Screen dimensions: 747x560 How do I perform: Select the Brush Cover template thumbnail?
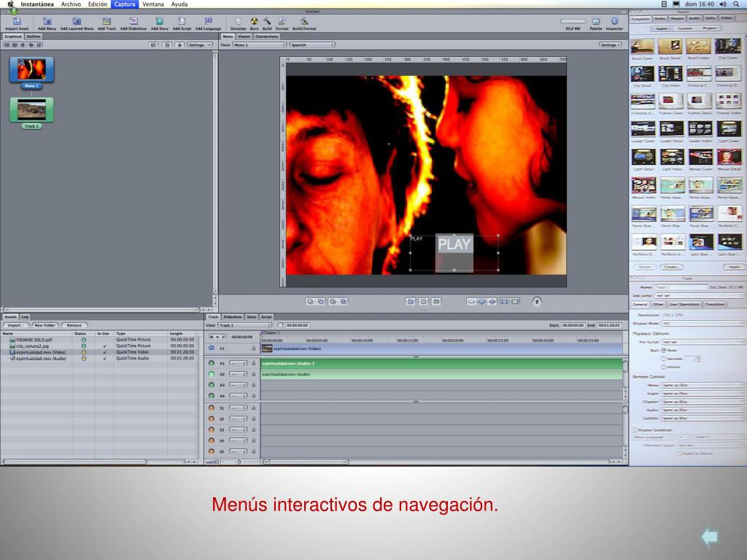coord(643,46)
